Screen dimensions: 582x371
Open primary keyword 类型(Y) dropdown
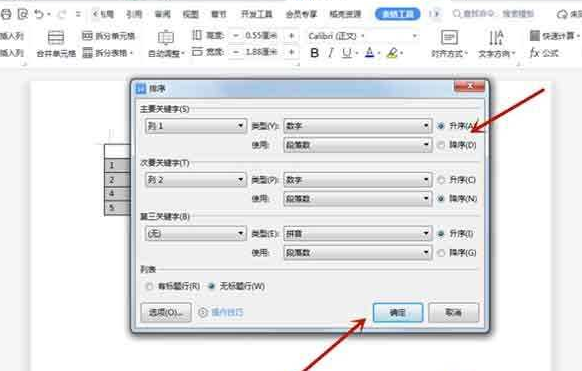[357, 126]
